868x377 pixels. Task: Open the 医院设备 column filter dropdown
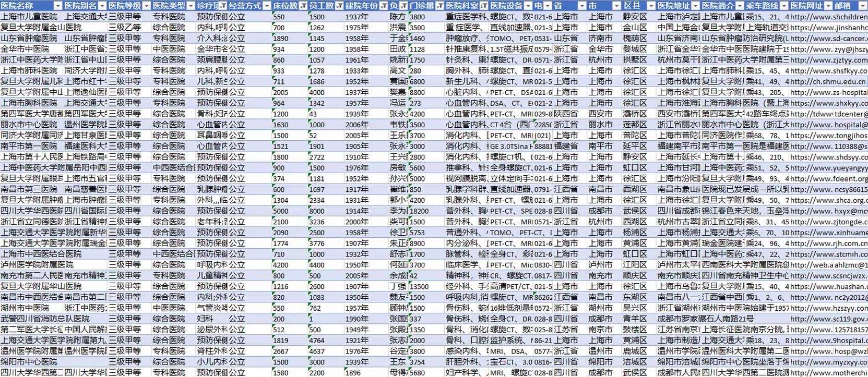tap(528, 6)
